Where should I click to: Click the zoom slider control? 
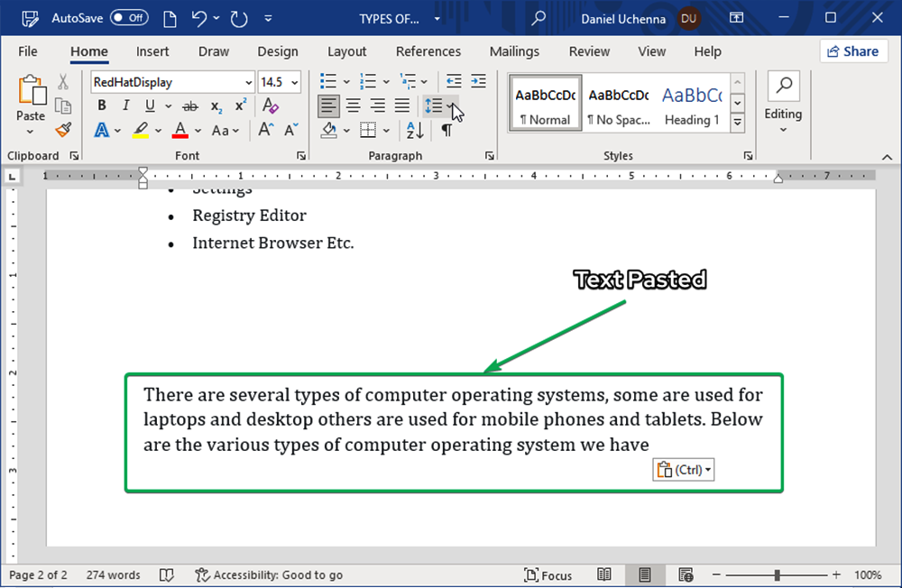(779, 574)
